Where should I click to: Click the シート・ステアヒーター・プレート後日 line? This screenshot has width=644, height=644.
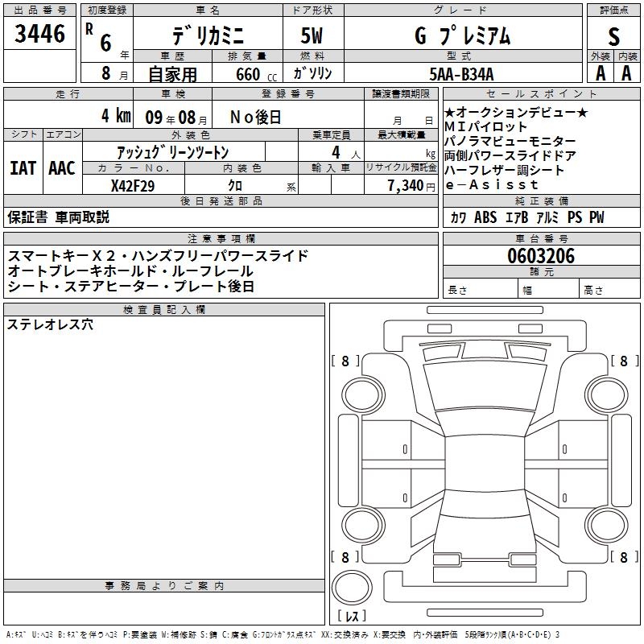[x=131, y=287]
